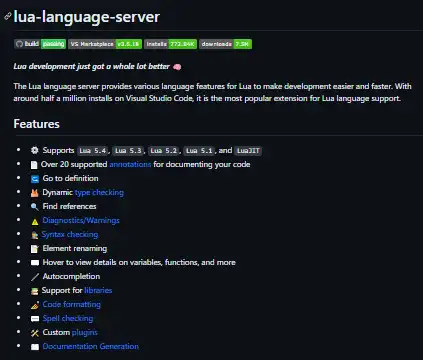
Task: Click the books icon beside Support for libraries
Action: [34, 291]
